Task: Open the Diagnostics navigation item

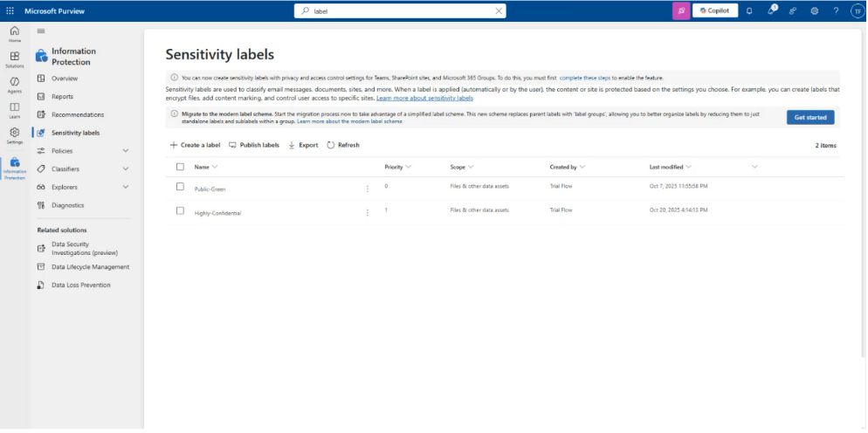Action: click(67, 205)
